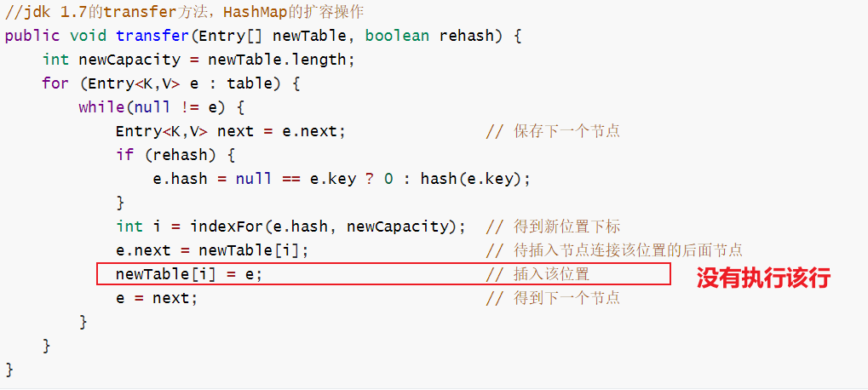Screen dimensions: 868x390
Task: Click the 待插入节点连接该位置的后面节点 comment
Action: coord(614,250)
